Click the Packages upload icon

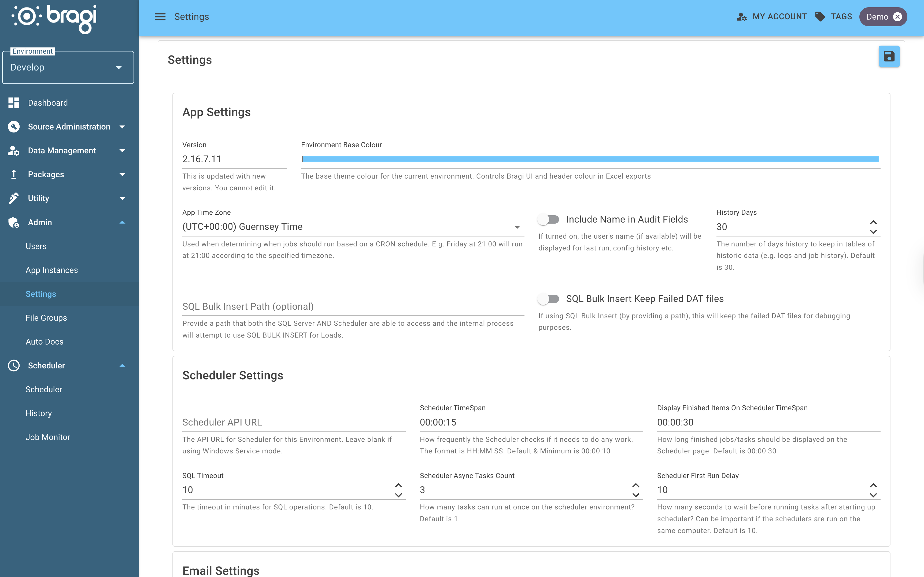14,174
